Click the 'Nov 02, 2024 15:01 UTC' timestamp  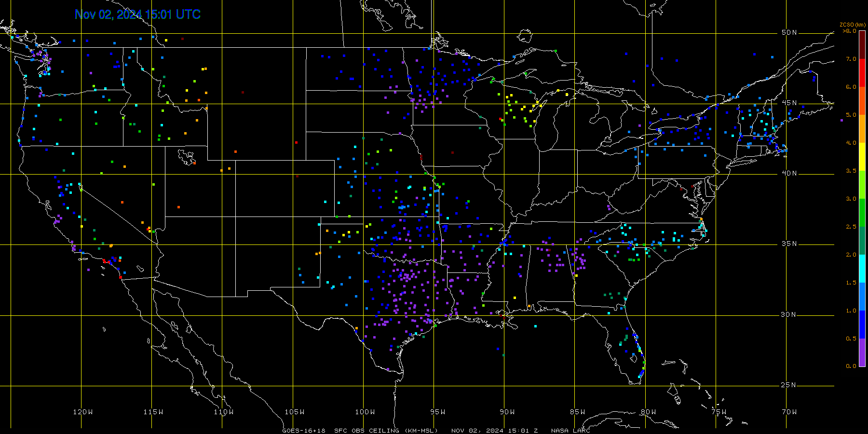click(x=137, y=14)
